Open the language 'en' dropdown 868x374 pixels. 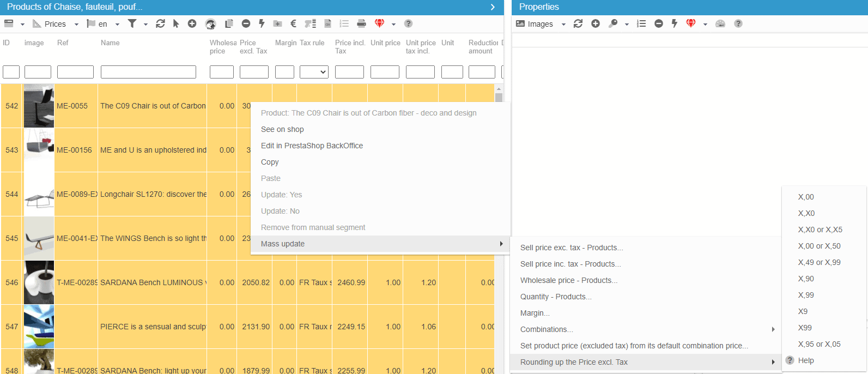tap(103, 24)
